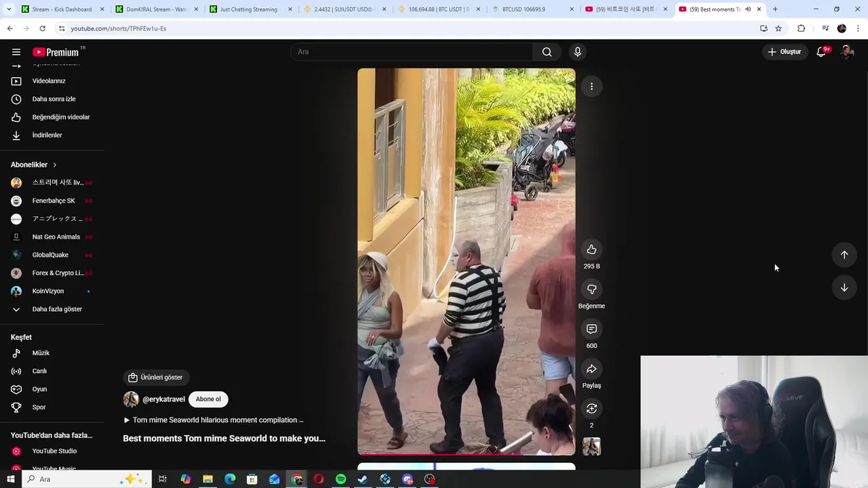The width and height of the screenshot is (868, 488).
Task: Go to previous Short with up arrow
Action: (x=844, y=255)
